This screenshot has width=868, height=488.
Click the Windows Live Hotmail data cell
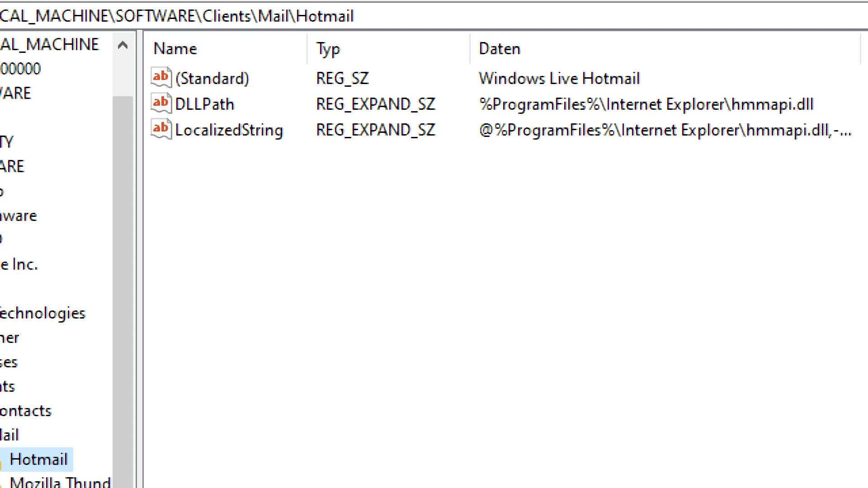click(x=559, y=79)
